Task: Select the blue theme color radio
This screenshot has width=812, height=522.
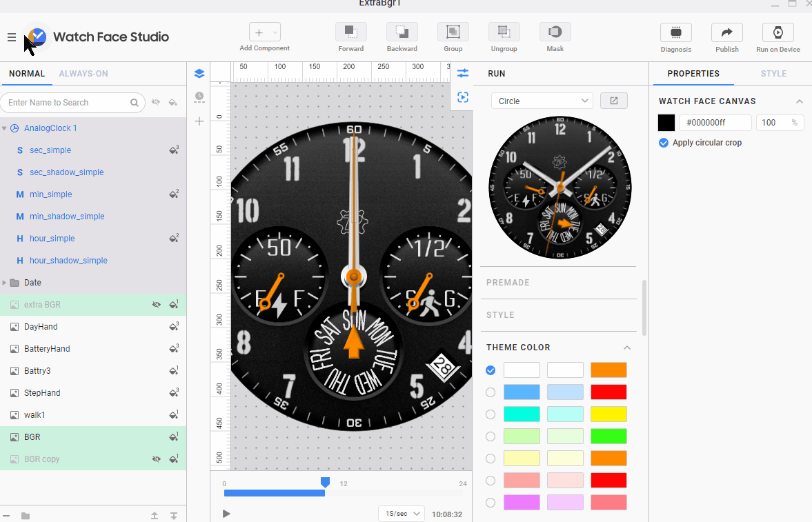Action: coord(491,392)
